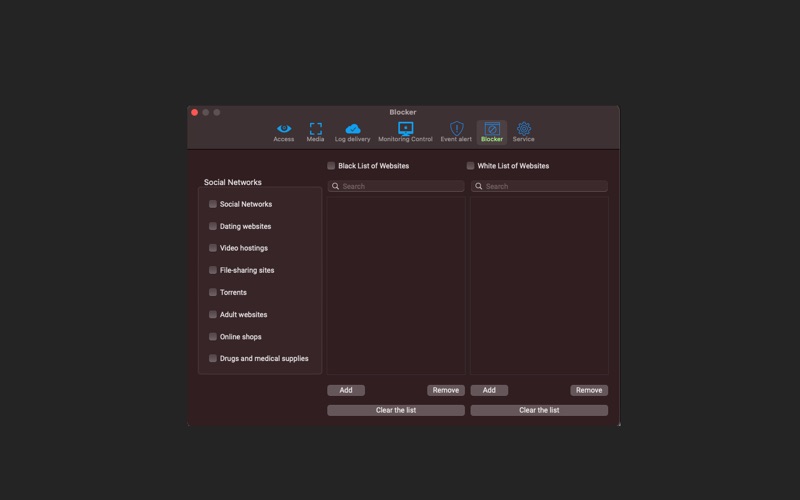Clear the list for the White List
This screenshot has width=800, height=500.
click(x=539, y=410)
